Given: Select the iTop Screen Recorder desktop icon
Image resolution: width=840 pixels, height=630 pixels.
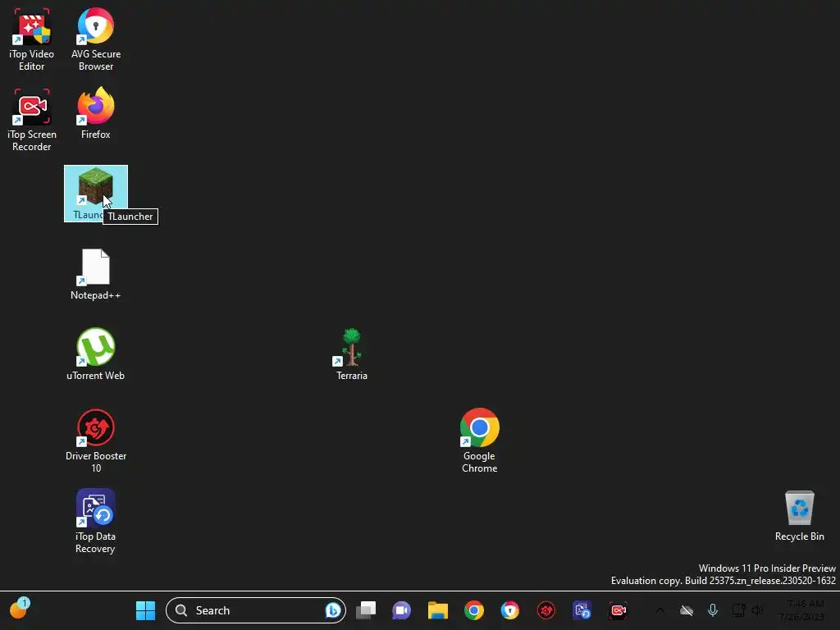Looking at the screenshot, I should click(32, 120).
